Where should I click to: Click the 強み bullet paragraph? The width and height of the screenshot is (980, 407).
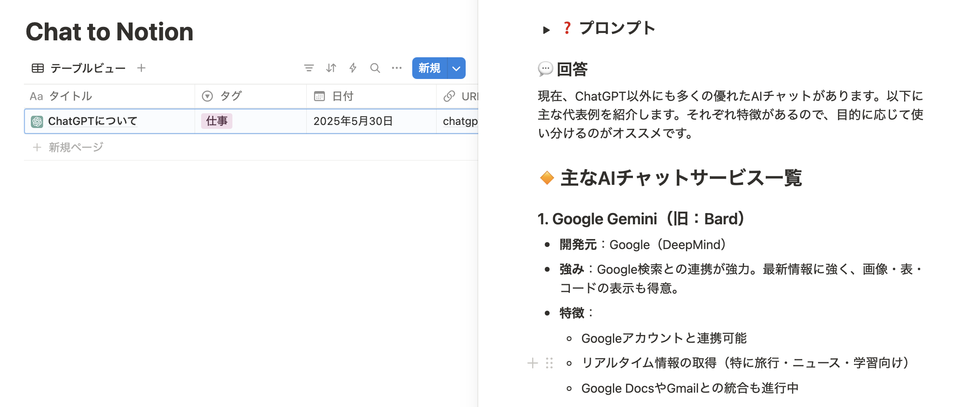tap(742, 279)
